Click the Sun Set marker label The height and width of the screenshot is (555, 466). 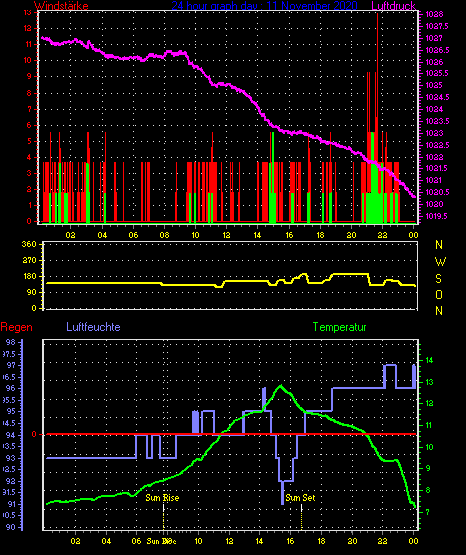(x=300, y=498)
